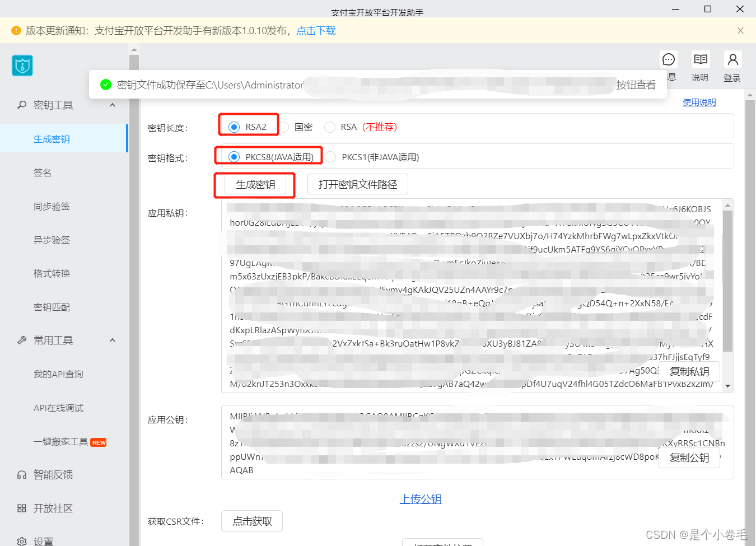Click the 密钥工具 key icon

pos(22,105)
